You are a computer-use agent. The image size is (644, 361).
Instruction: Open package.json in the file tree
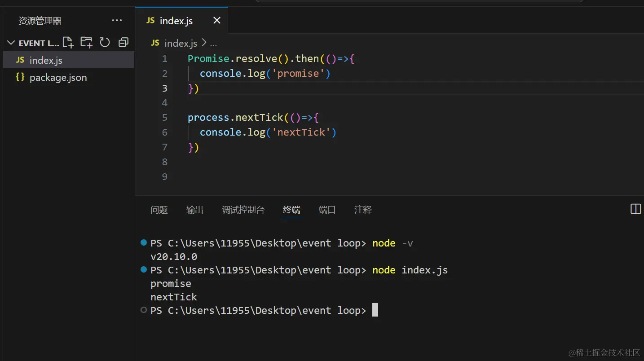68,77
